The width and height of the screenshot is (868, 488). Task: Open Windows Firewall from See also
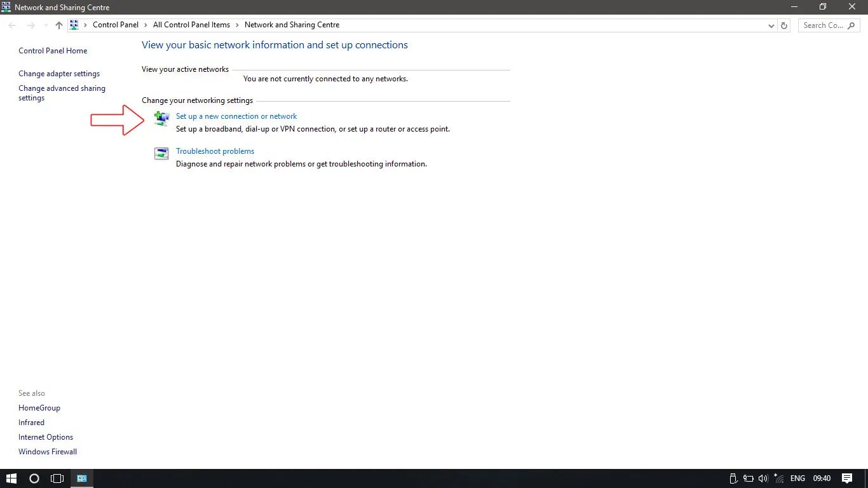[48, 452]
